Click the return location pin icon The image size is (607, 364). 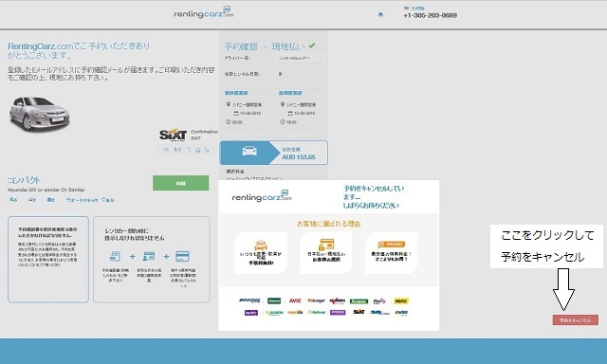283,104
